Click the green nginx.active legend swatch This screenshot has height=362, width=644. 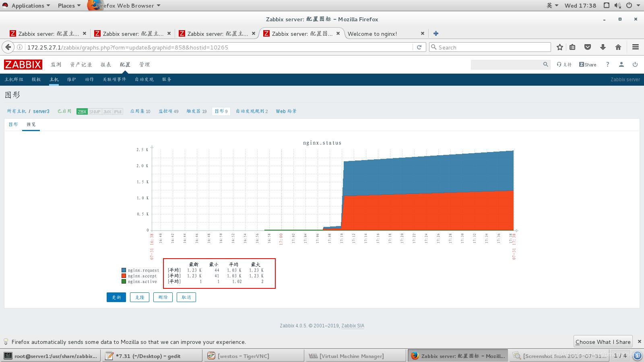(124, 282)
